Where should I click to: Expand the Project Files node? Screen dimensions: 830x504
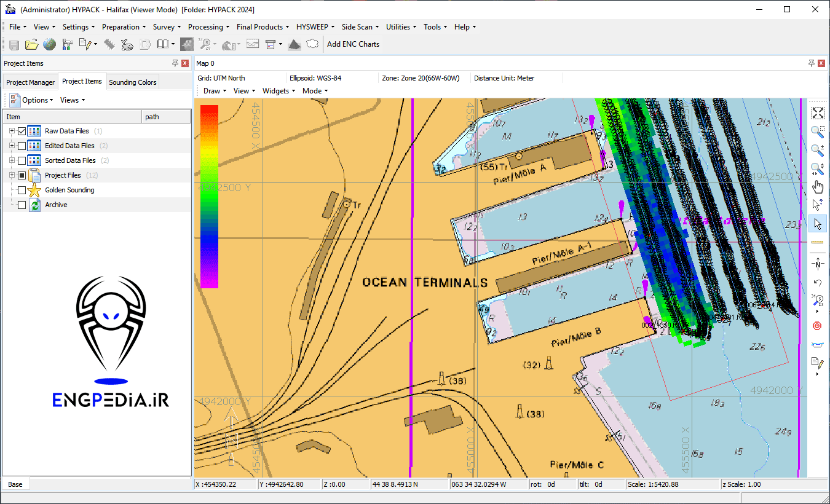click(12, 175)
